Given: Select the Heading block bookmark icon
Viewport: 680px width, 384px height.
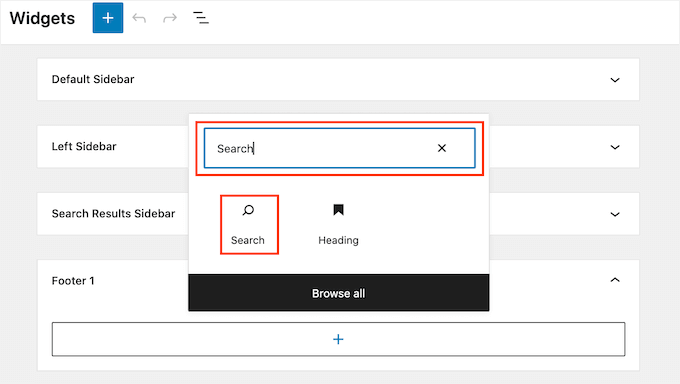Looking at the screenshot, I should (x=338, y=210).
